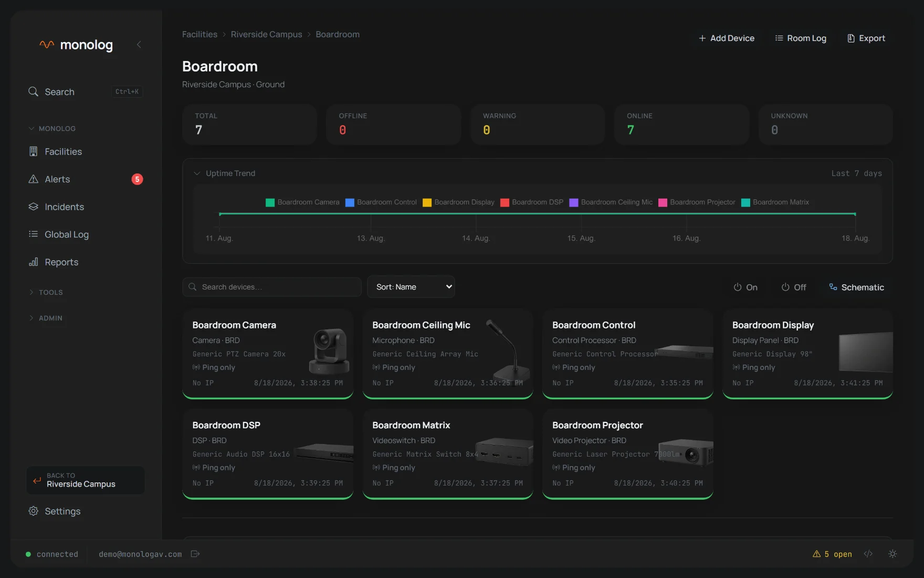
Task: Open the Sort: Name dropdown
Action: [x=411, y=287]
